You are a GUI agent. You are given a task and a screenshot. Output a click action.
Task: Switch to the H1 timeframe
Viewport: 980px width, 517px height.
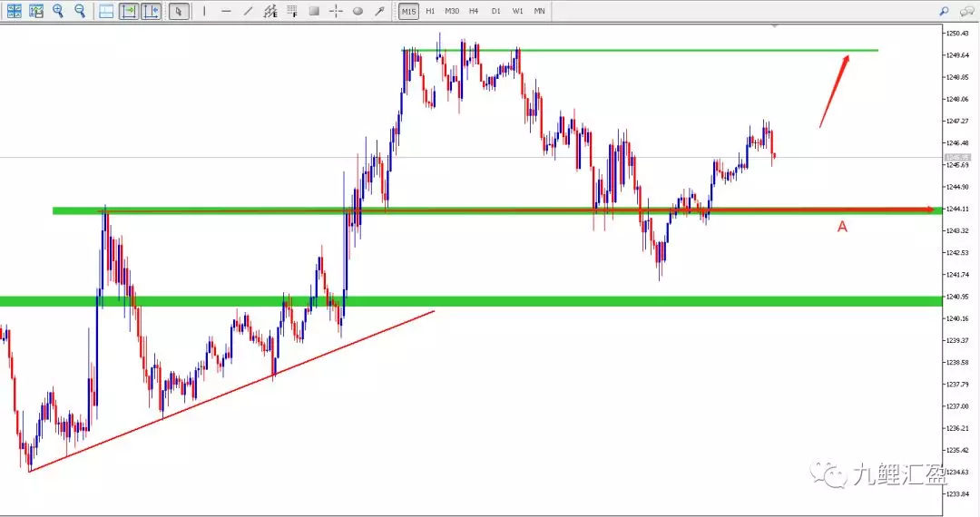coord(430,11)
